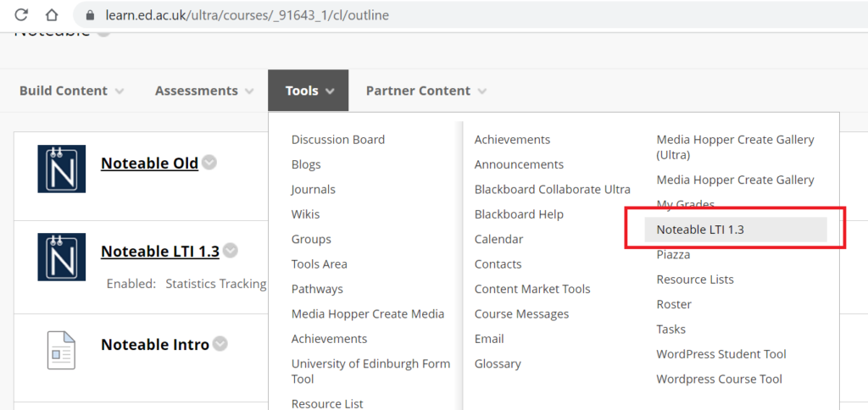Reload the page with the browser refresh icon

click(21, 15)
